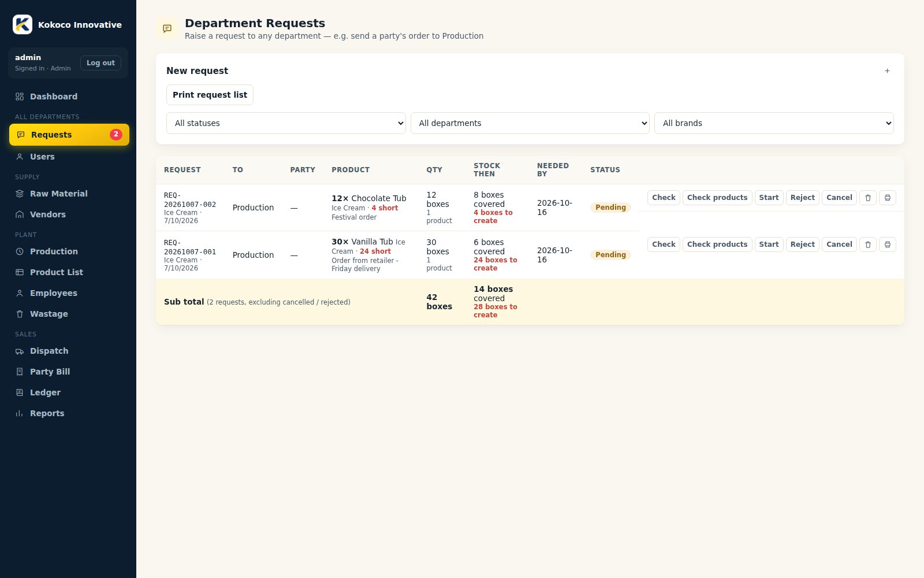
Task: Expand the New request form with plus
Action: 887,71
